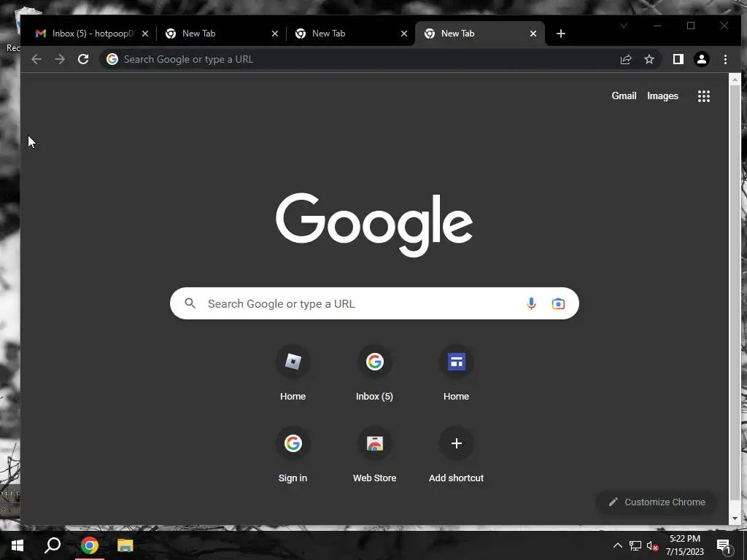Open the Chrome three-dot menu
Viewport: 747px width, 560px height.
(x=725, y=59)
